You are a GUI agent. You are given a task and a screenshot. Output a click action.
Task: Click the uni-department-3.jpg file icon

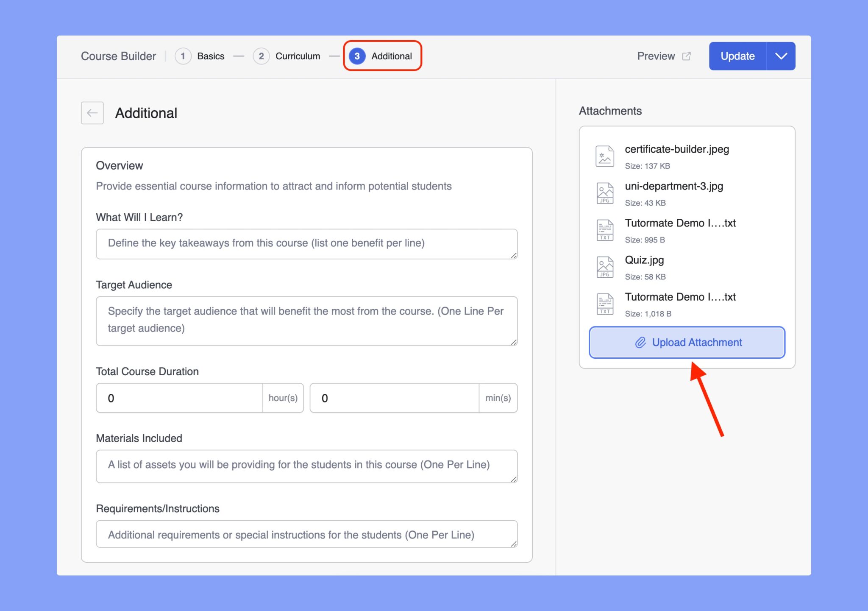604,193
